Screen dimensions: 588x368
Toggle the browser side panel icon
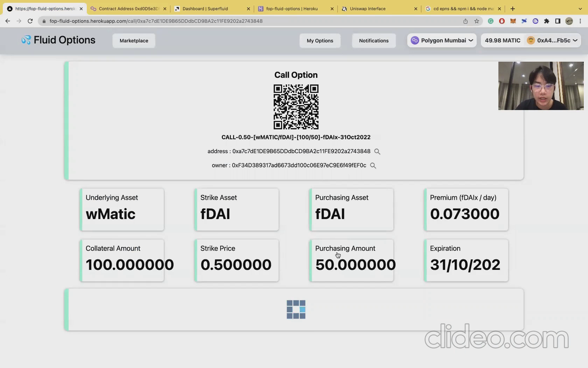(558, 21)
